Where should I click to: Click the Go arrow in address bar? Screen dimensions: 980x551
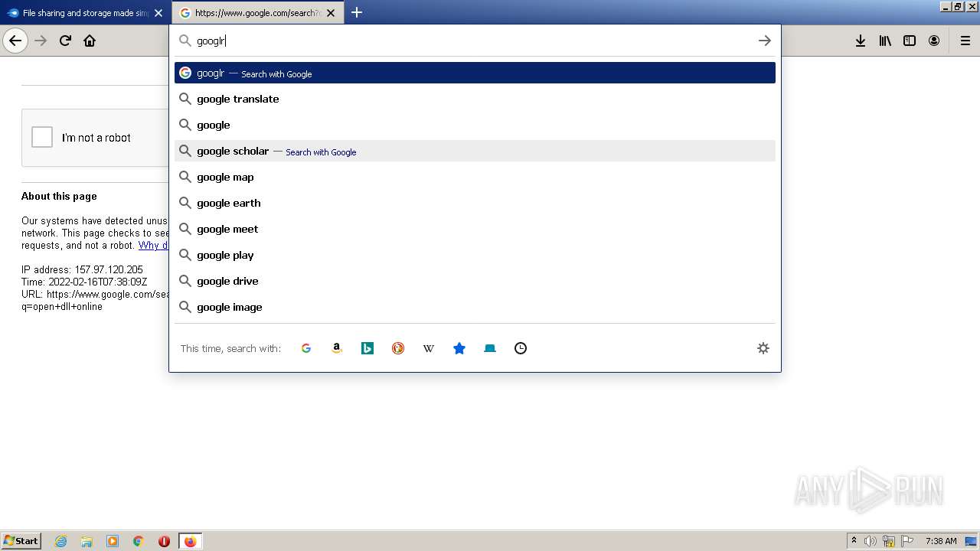(764, 41)
